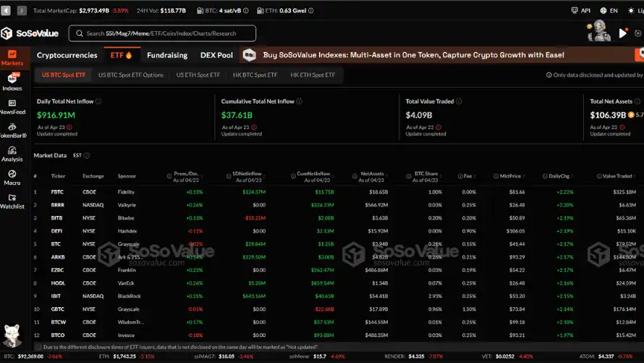This screenshot has width=644, height=363.
Task: Click info icon beside Cumulative Total Net Inflow
Action: point(300,101)
